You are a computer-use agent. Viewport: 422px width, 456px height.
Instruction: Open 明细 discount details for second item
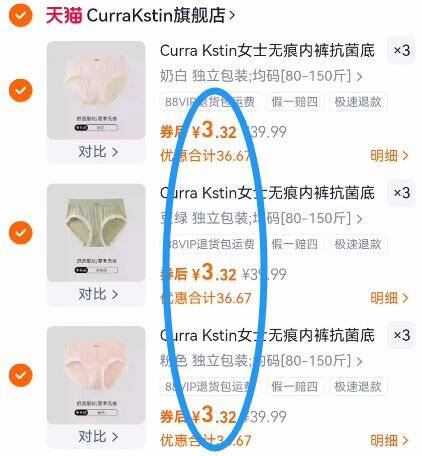[389, 298]
